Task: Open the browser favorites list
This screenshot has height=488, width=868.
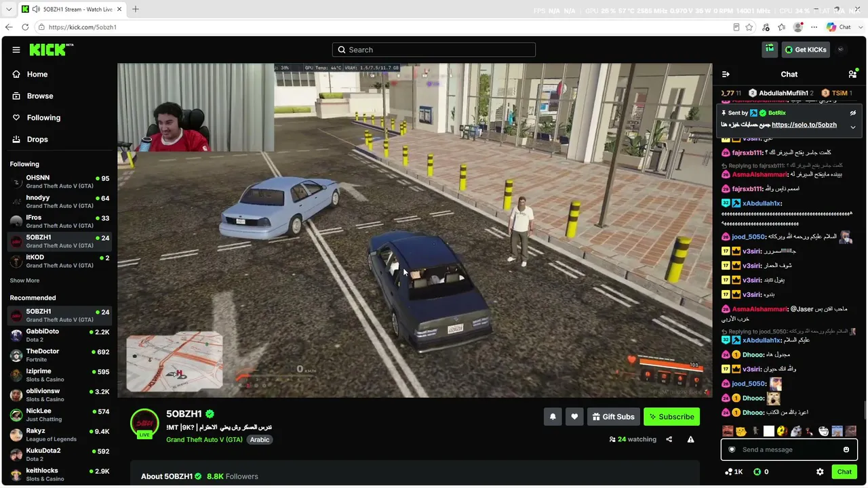Action: pos(782,27)
